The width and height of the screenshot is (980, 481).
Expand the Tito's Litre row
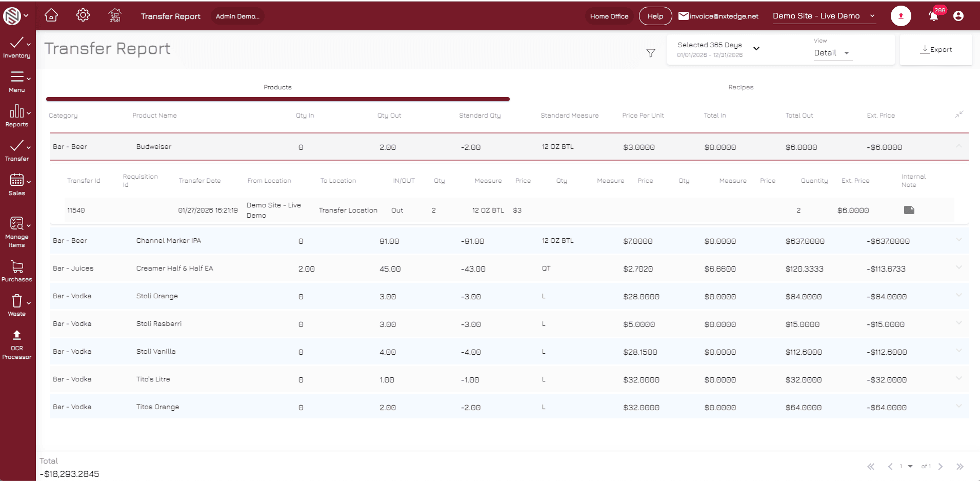pos(959,378)
